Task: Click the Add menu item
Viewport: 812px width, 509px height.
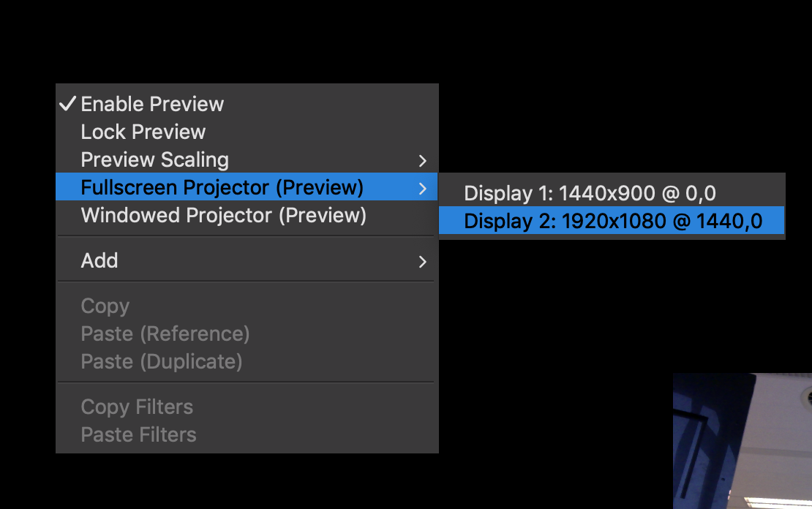Action: tap(99, 260)
